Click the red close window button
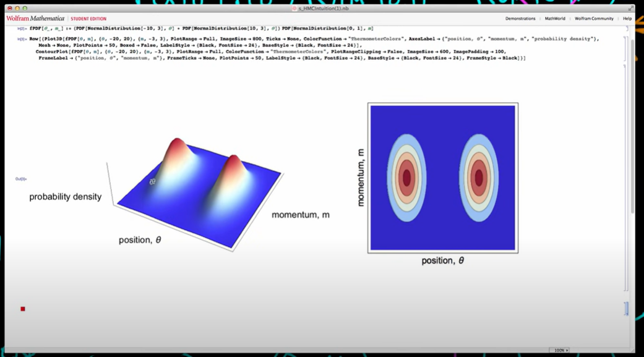This screenshot has height=357, width=644. [x=10, y=8]
